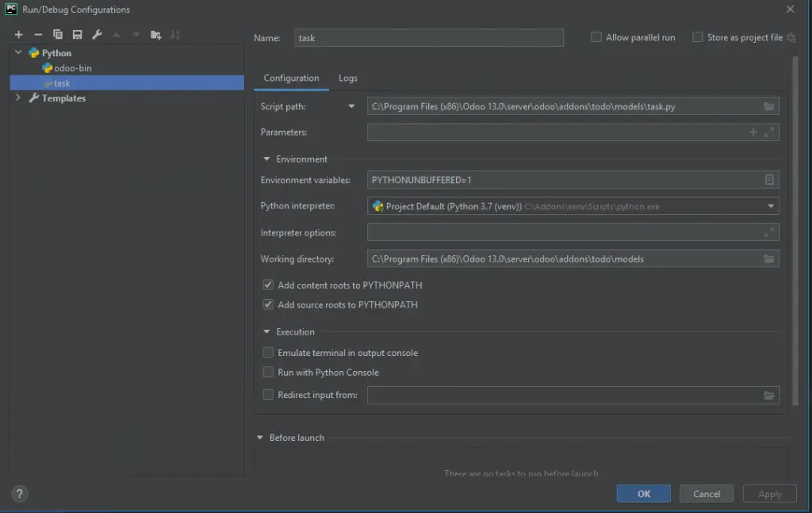Open the Configuration tab

(291, 78)
